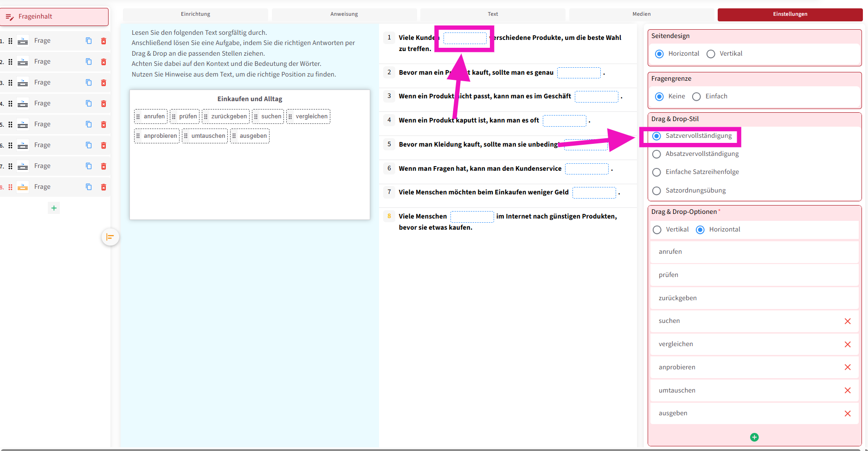Screen dimensions: 868x451
Task: Open the Text tab
Action: (x=493, y=14)
